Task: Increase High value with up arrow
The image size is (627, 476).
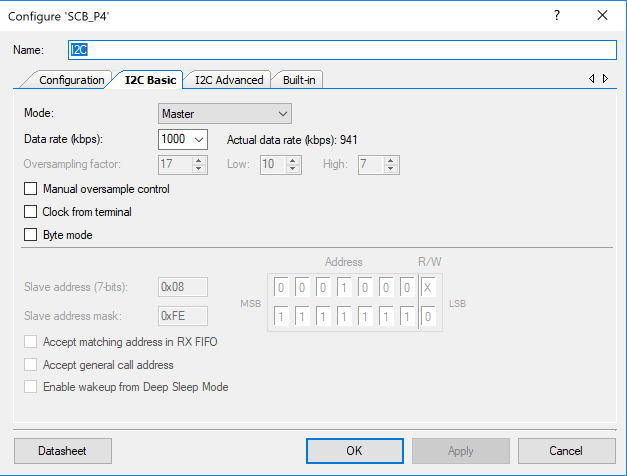Action: 391,161
